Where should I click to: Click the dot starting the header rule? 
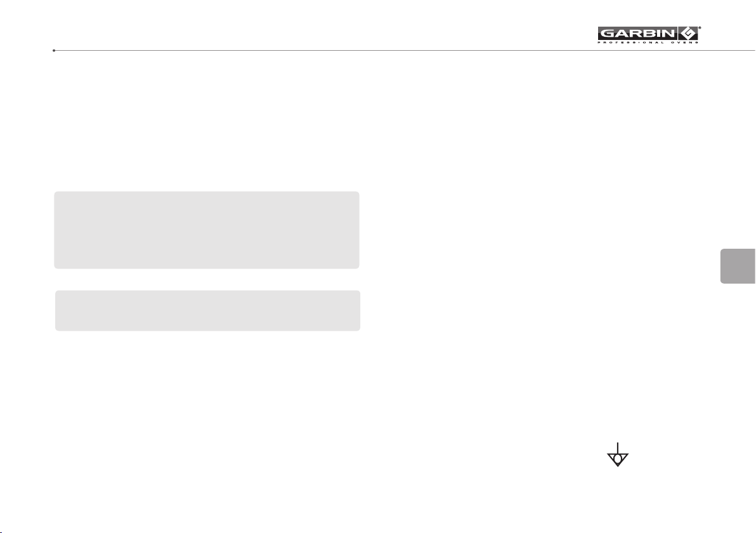54,50
